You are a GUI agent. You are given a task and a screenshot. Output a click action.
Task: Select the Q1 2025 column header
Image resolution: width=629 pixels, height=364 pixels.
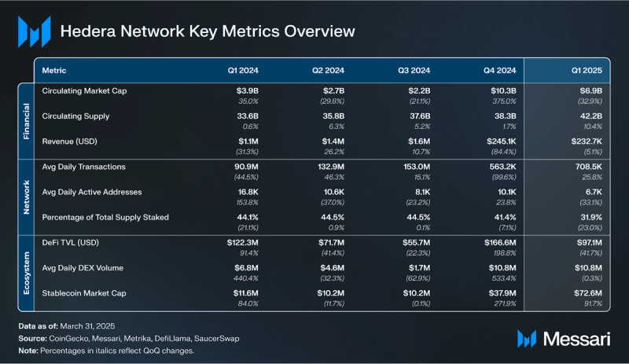583,70
